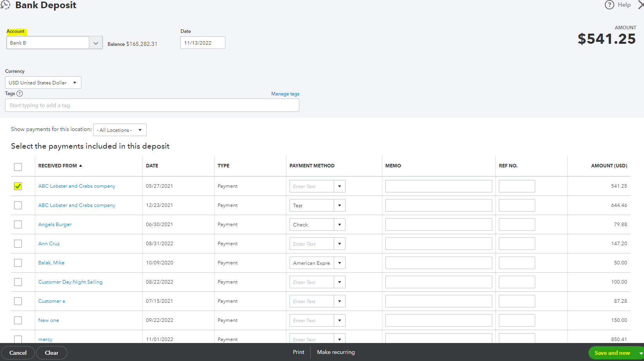
Task: Open payment method dropdown for Customer Day:Night Sailing
Action: (340, 282)
